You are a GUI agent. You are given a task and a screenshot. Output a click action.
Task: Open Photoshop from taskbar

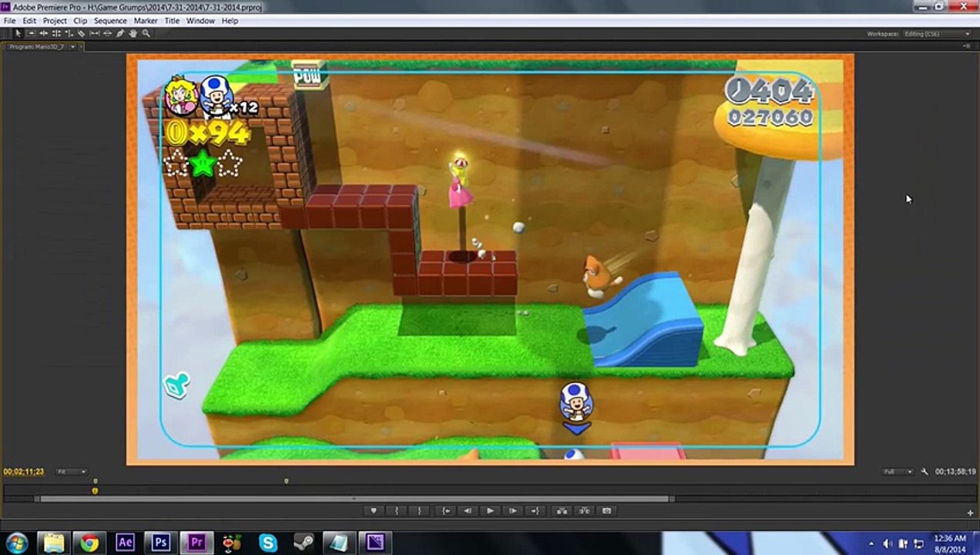coord(160,543)
